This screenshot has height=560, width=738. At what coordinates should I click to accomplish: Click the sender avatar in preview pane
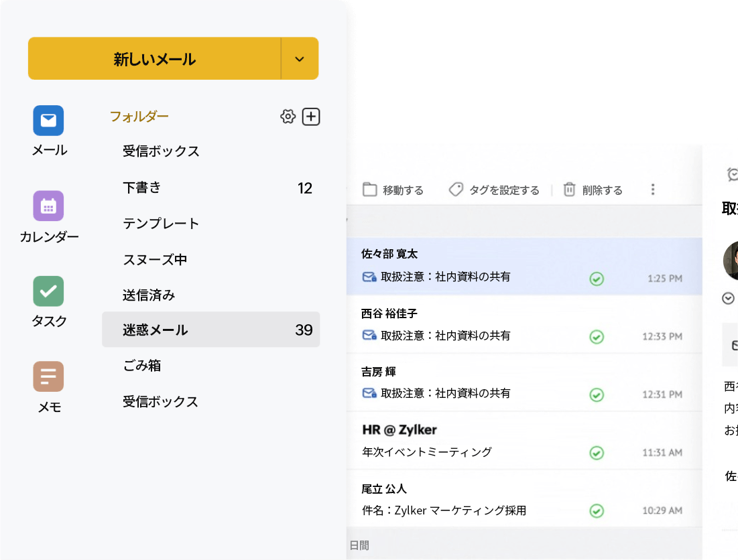coord(731,261)
